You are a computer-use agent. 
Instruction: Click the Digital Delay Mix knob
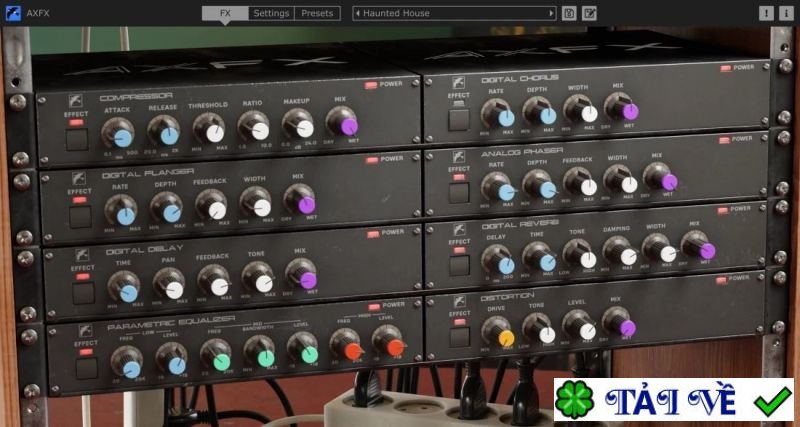pos(302,275)
